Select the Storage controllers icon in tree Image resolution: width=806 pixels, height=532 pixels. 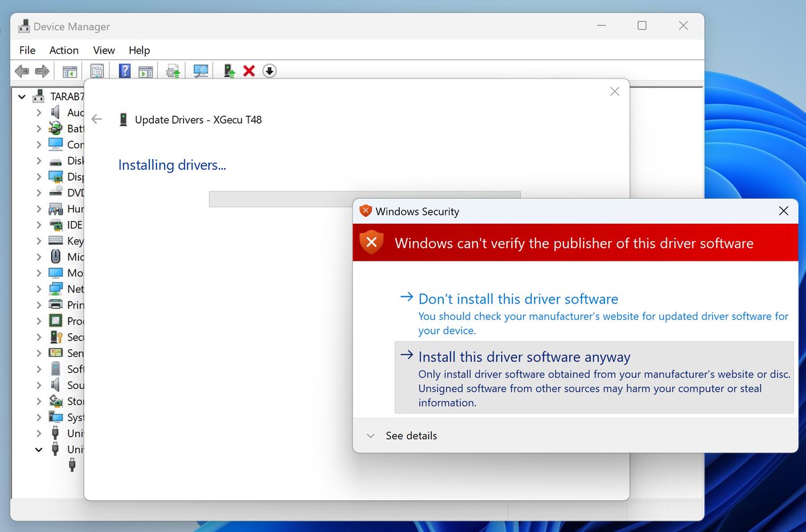click(x=55, y=401)
